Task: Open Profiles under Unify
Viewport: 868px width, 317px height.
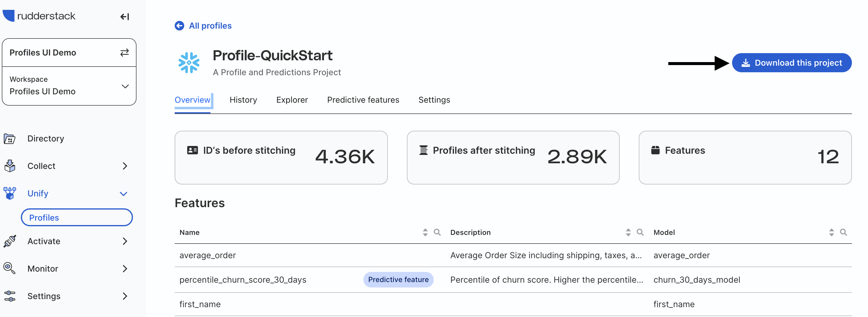Action: tap(77, 217)
